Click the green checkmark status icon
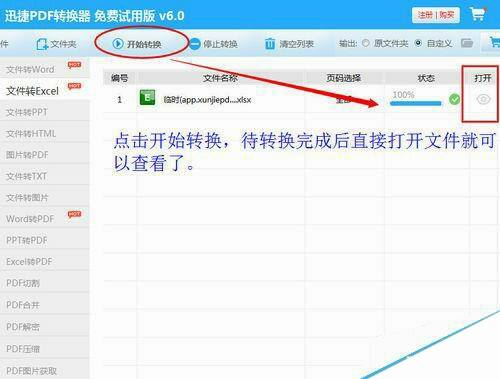Viewport: 500px width, 379px height. [x=454, y=99]
